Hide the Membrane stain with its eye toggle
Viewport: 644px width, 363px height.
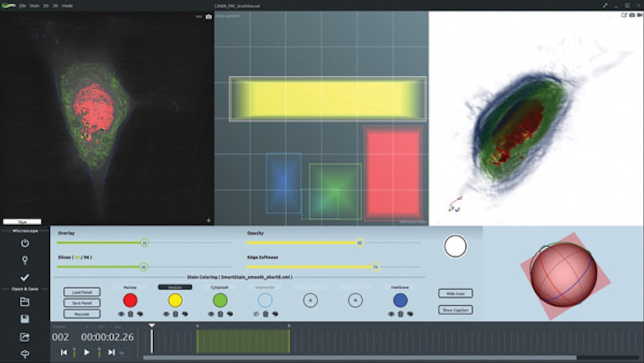[x=391, y=313]
